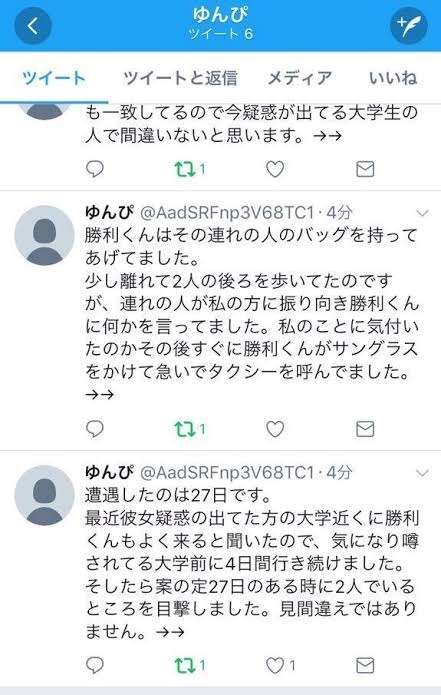Reply to the tweet starting 遭遇したのは27日です

click(94, 665)
